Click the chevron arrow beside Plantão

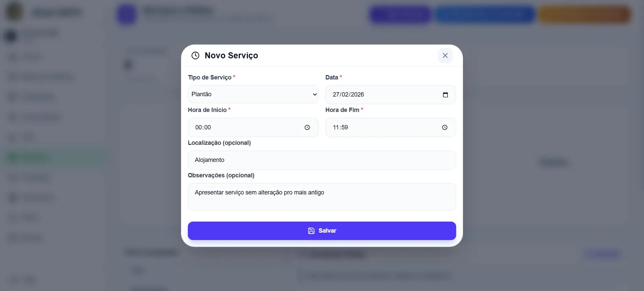[x=315, y=95]
